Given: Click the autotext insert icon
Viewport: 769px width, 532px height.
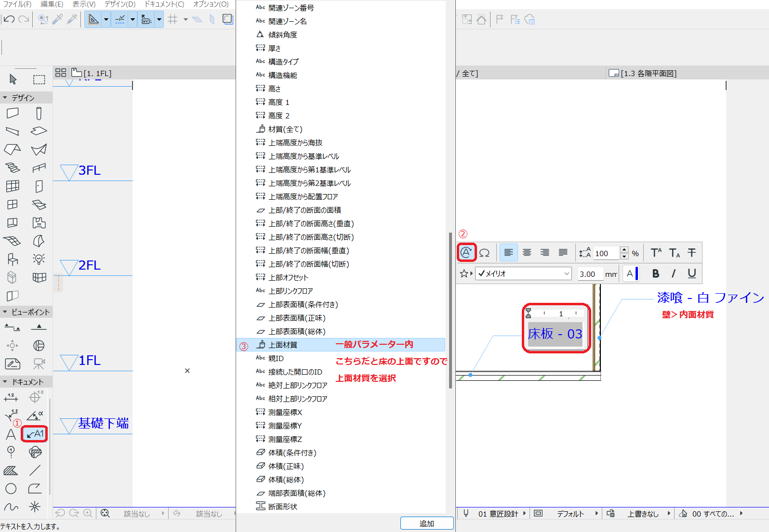Looking at the screenshot, I should [x=466, y=252].
